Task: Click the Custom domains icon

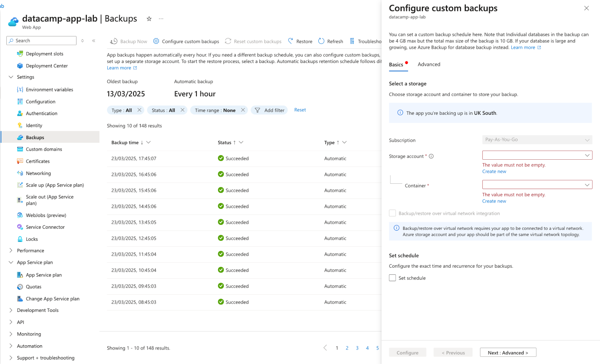Action: [20, 149]
